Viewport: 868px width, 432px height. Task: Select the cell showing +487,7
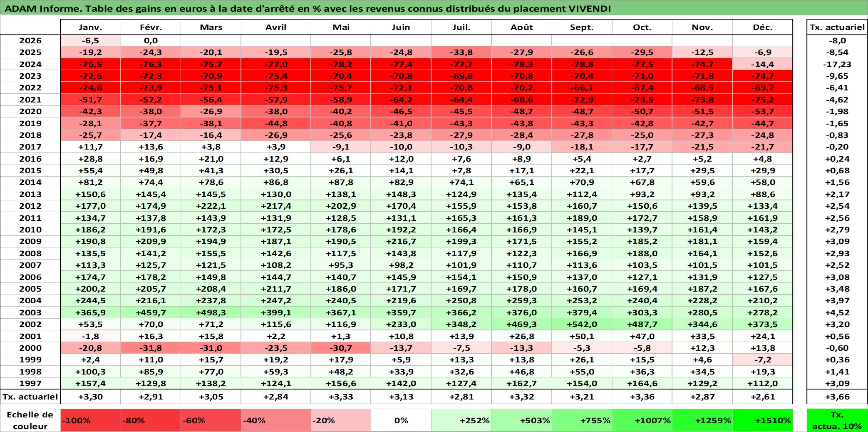pos(642,324)
